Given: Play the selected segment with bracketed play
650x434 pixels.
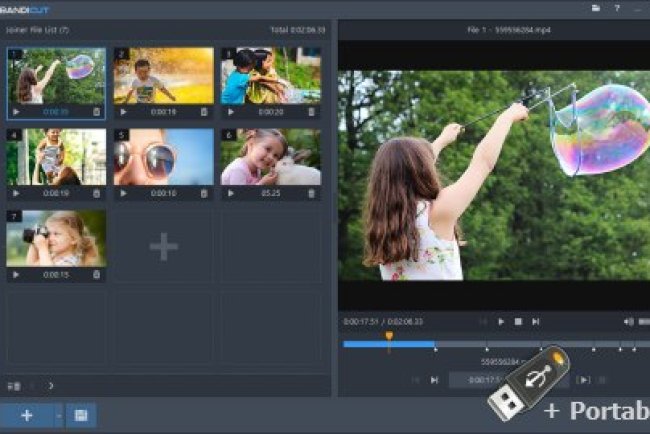Looking at the screenshot, I should 583,380.
